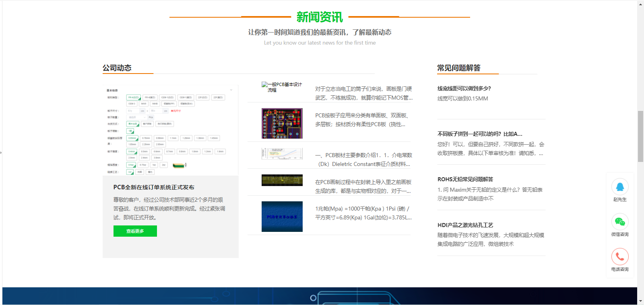The width and height of the screenshot is (644, 305).
Task: Open the 公司动态 tab heading
Action: pyautogui.click(x=117, y=68)
